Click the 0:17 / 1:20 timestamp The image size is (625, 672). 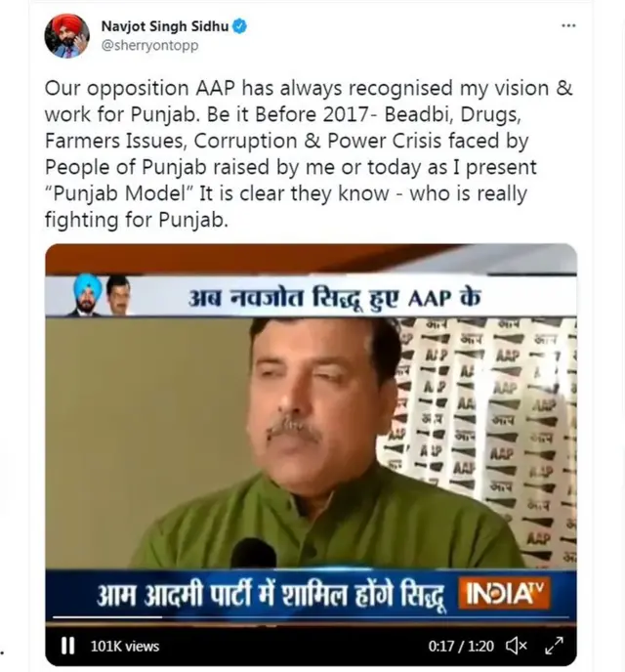tap(461, 646)
